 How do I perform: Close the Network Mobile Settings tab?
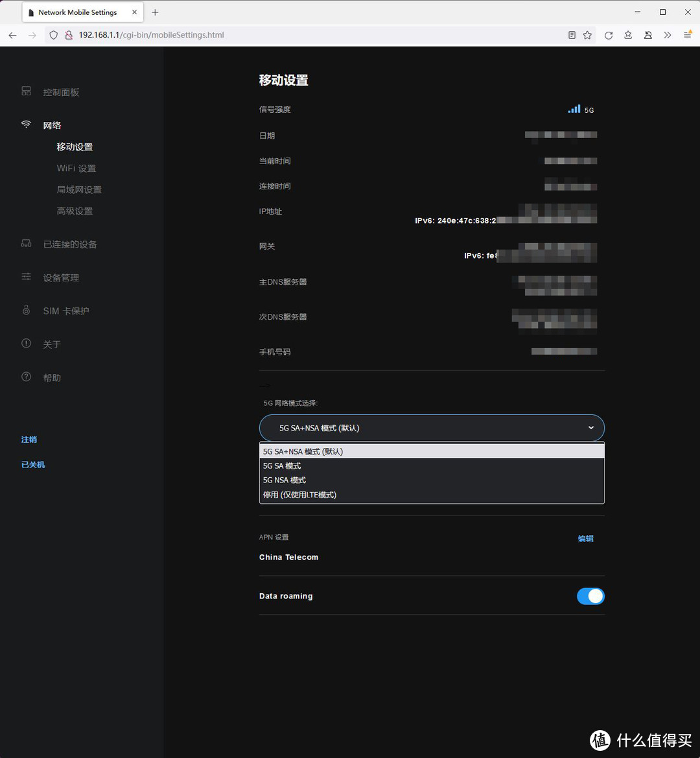coord(134,12)
